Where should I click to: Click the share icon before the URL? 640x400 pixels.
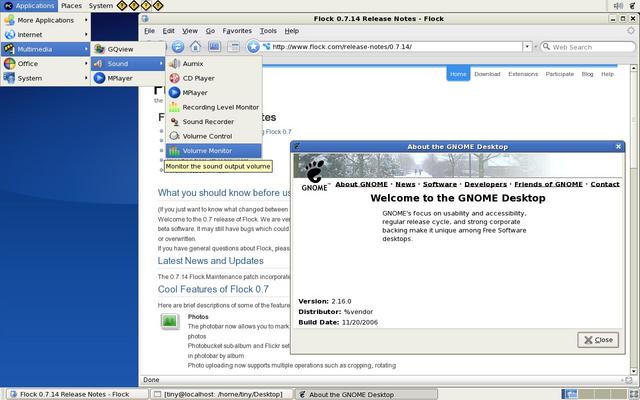pyautogui.click(x=267, y=47)
